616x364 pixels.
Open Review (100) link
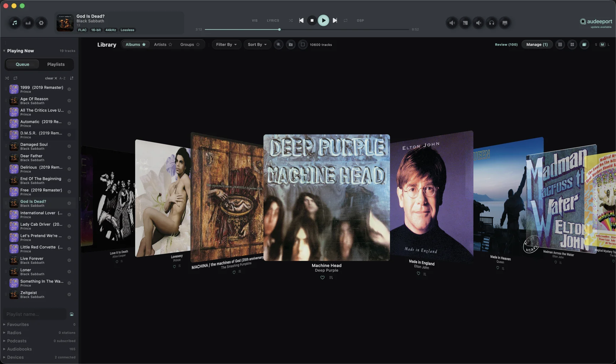click(506, 45)
